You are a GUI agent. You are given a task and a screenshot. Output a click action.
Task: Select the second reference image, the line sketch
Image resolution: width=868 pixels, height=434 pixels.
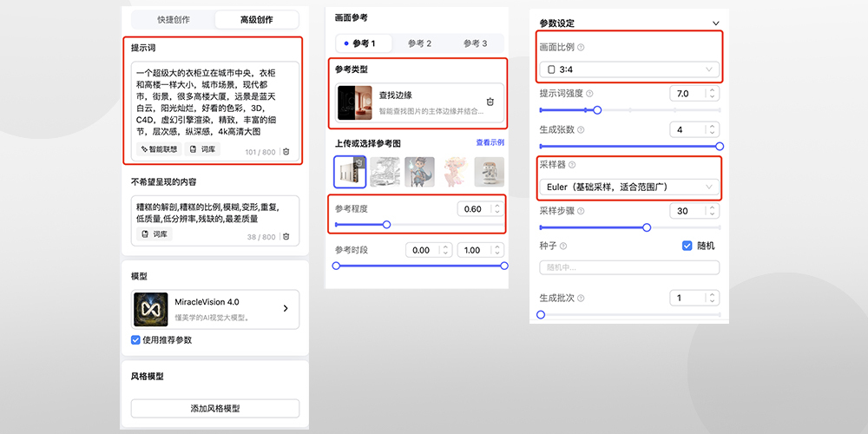(x=385, y=172)
